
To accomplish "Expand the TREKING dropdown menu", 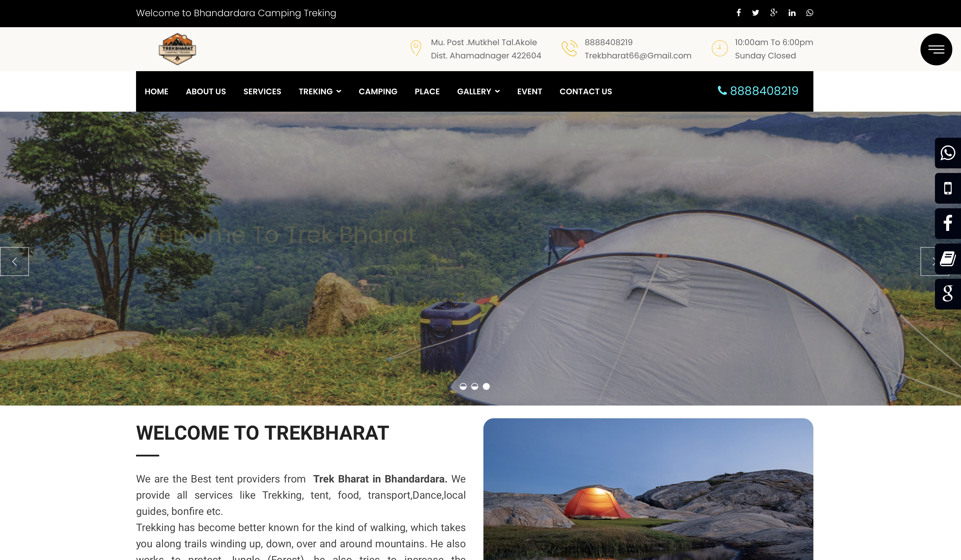I will click(320, 91).
